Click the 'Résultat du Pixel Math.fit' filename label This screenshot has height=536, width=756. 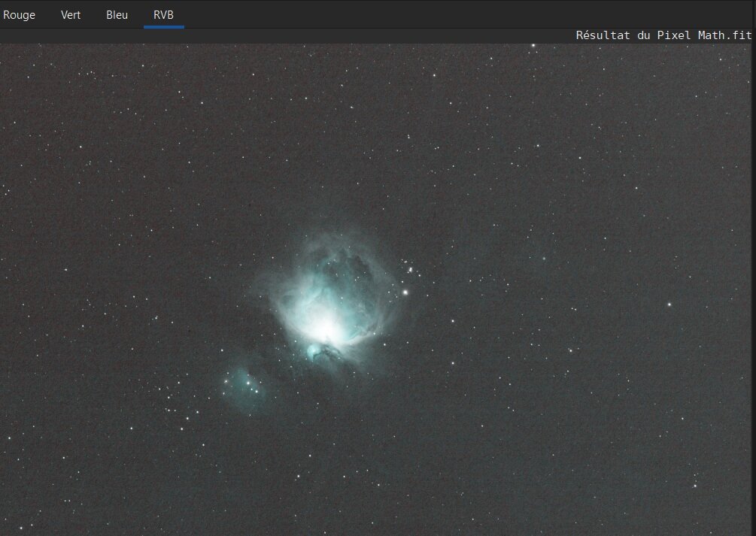(x=663, y=35)
